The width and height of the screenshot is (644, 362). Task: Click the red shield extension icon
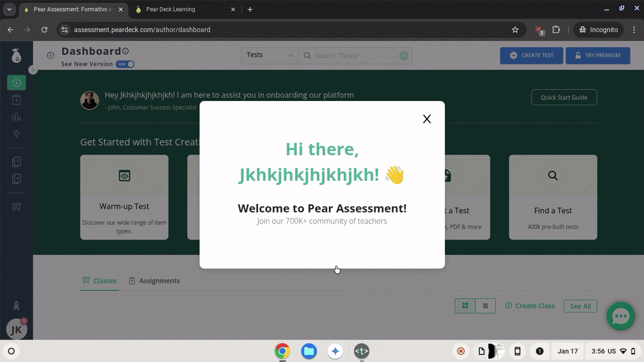[x=540, y=30]
